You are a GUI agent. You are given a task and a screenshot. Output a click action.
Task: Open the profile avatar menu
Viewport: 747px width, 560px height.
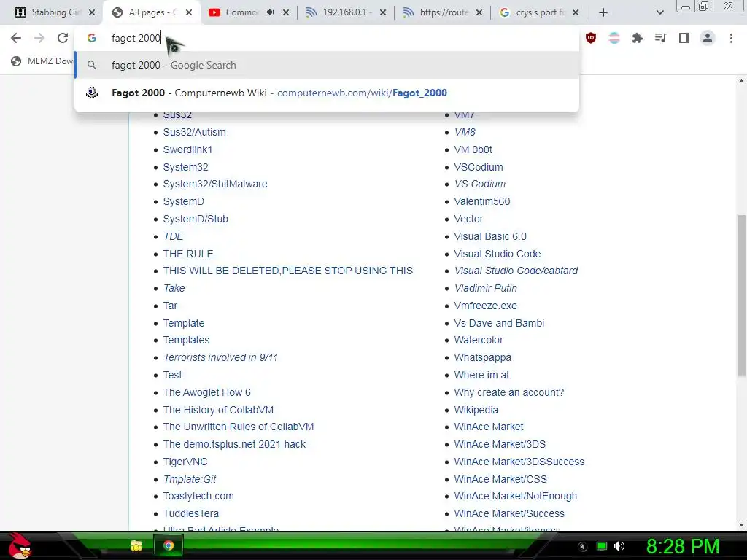click(708, 38)
